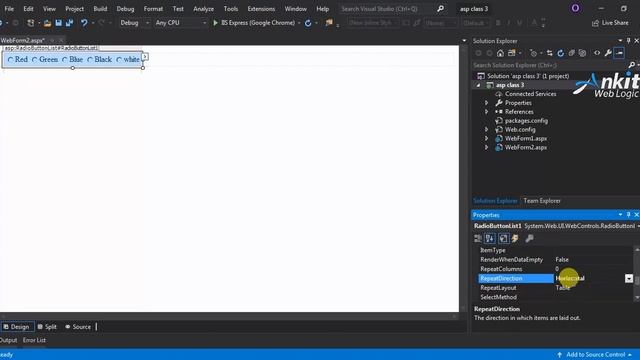Switch to the Source view tab
Image resolution: width=640 pixels, height=360 pixels.
[x=78, y=327]
